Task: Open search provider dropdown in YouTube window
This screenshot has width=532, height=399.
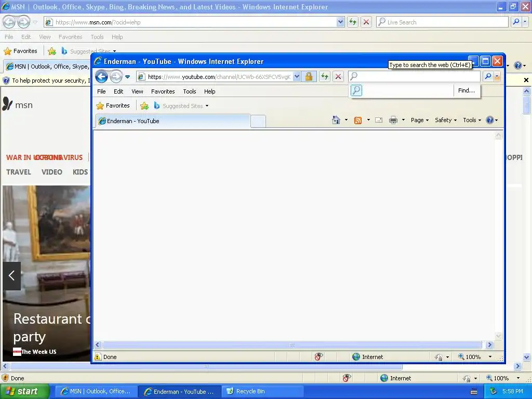Action: coord(497,77)
